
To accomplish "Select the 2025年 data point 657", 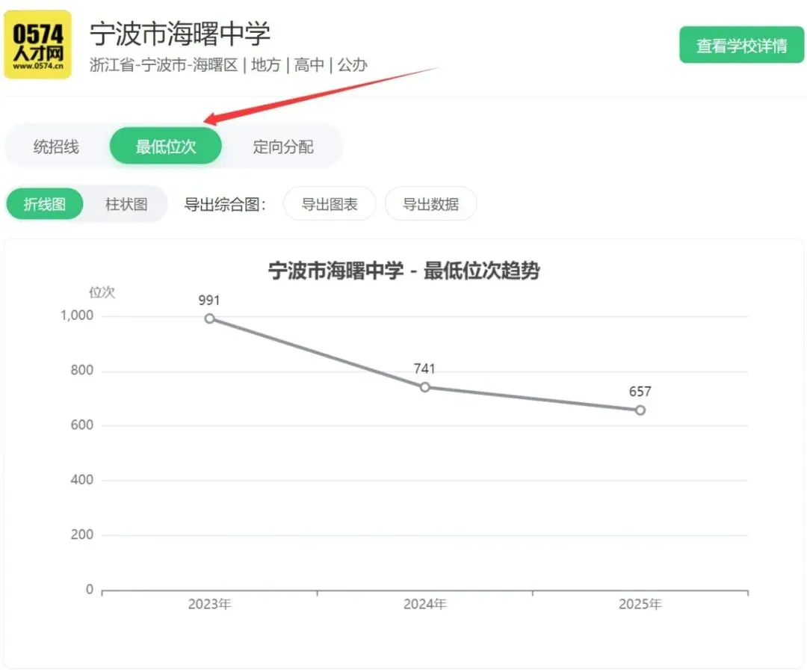I will click(x=640, y=410).
